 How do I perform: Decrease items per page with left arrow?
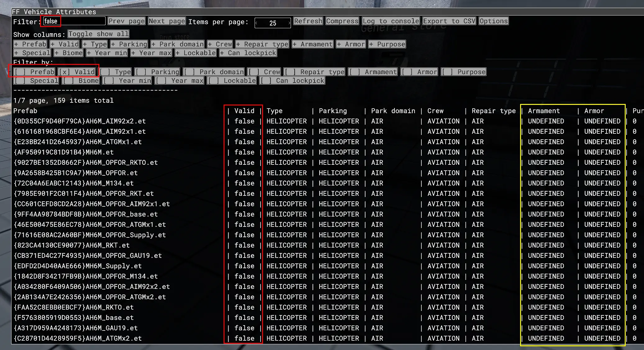(256, 23)
